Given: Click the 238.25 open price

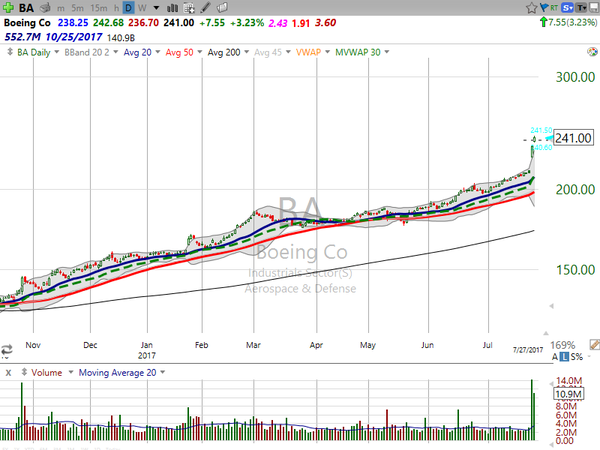Looking at the screenshot, I should click(73, 23).
